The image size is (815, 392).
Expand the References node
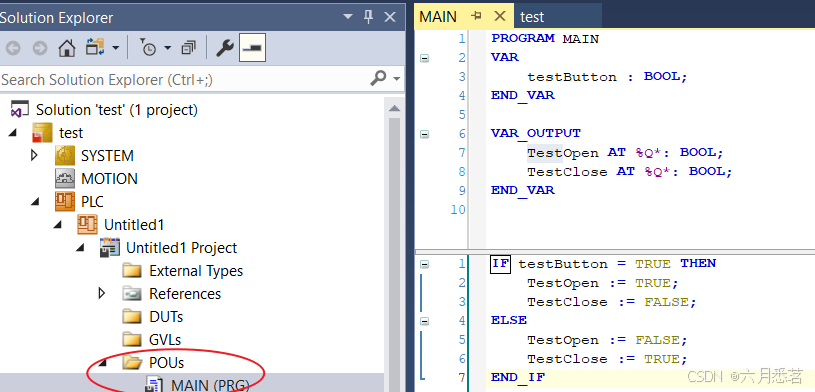click(102, 293)
